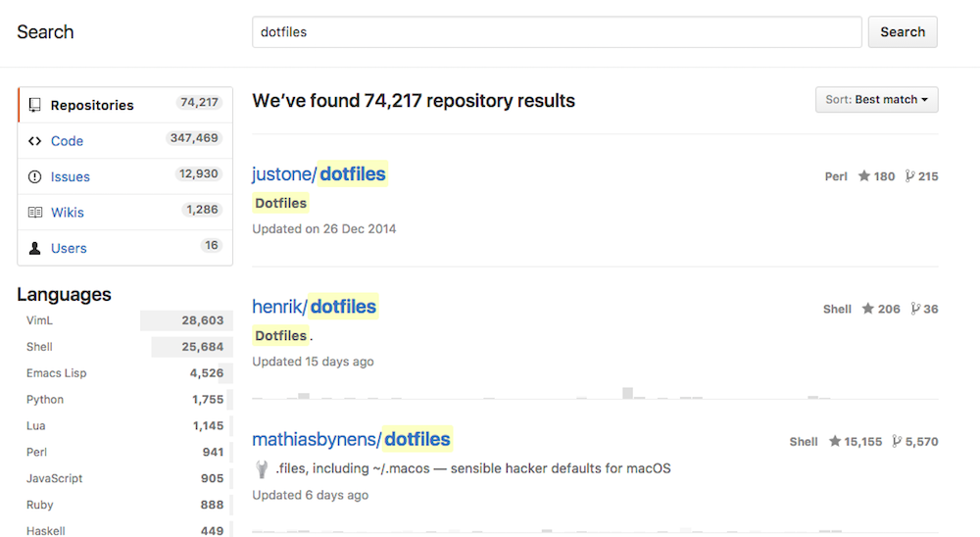
Task: Click the 206 stars count on henrik/dotfiles
Action: [x=889, y=309]
